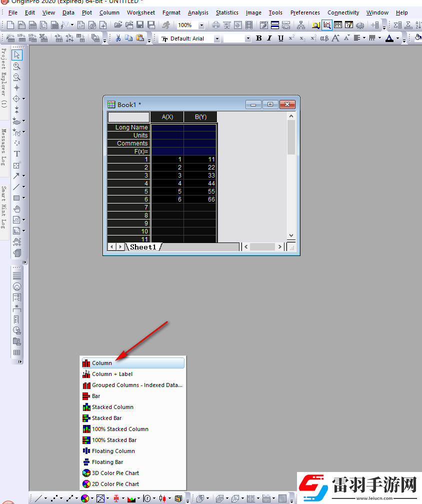Select the Pointer tool in tools sidebar

(17, 54)
